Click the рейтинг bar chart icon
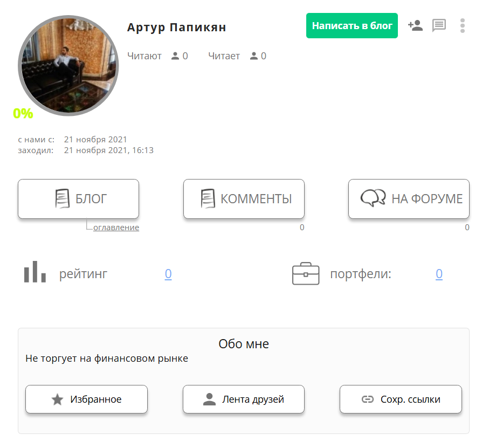 35,272
